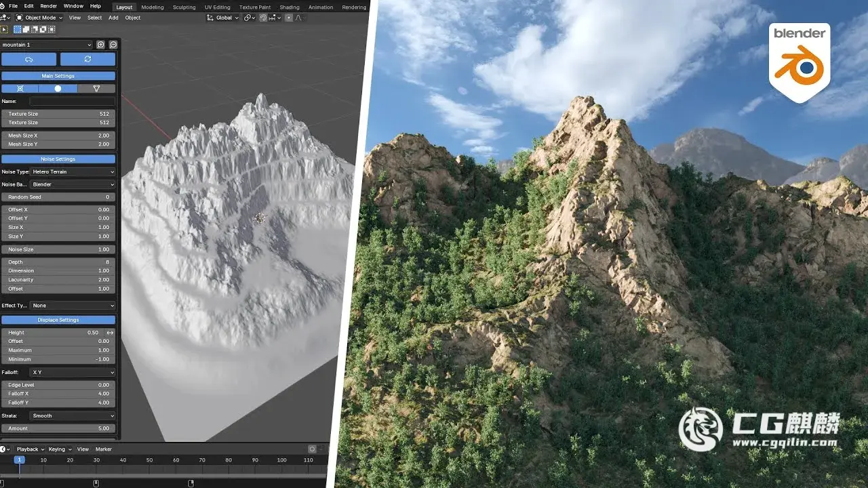Screen dimensions: 868x488
Task: Open the Render menu
Action: coord(49,6)
